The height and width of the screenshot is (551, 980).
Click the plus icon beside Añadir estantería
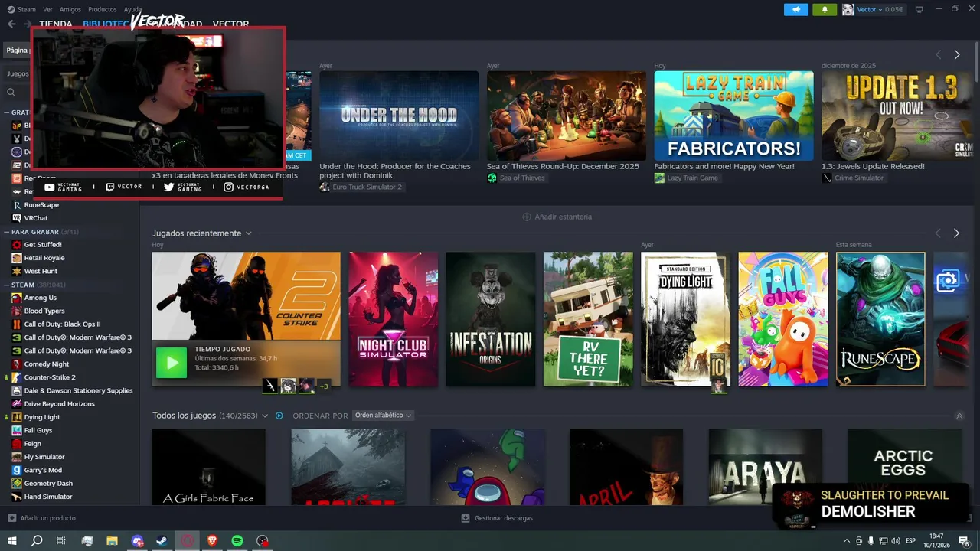[x=526, y=217]
